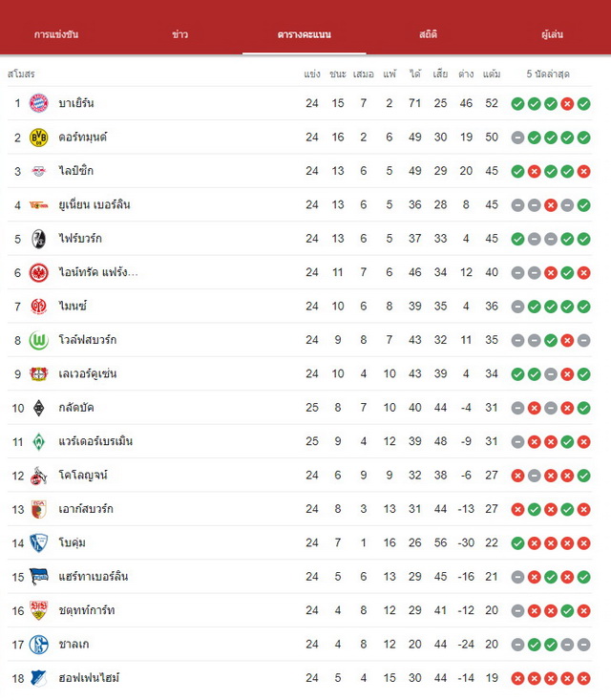Click the Schalke 04 blue crest

39,645
